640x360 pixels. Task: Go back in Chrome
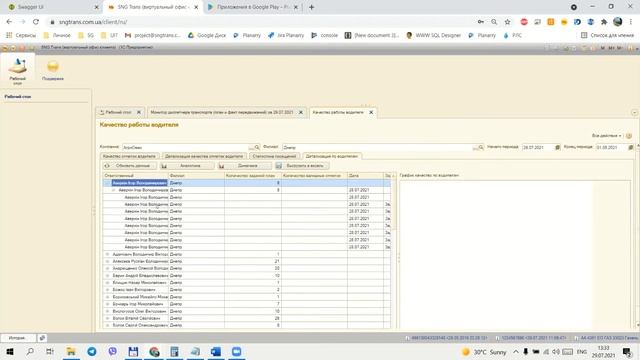click(9, 22)
